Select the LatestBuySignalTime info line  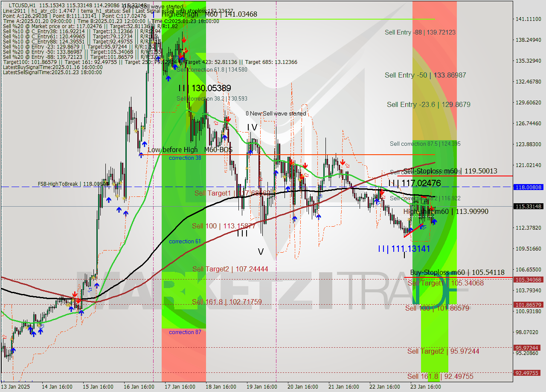click(x=52, y=67)
